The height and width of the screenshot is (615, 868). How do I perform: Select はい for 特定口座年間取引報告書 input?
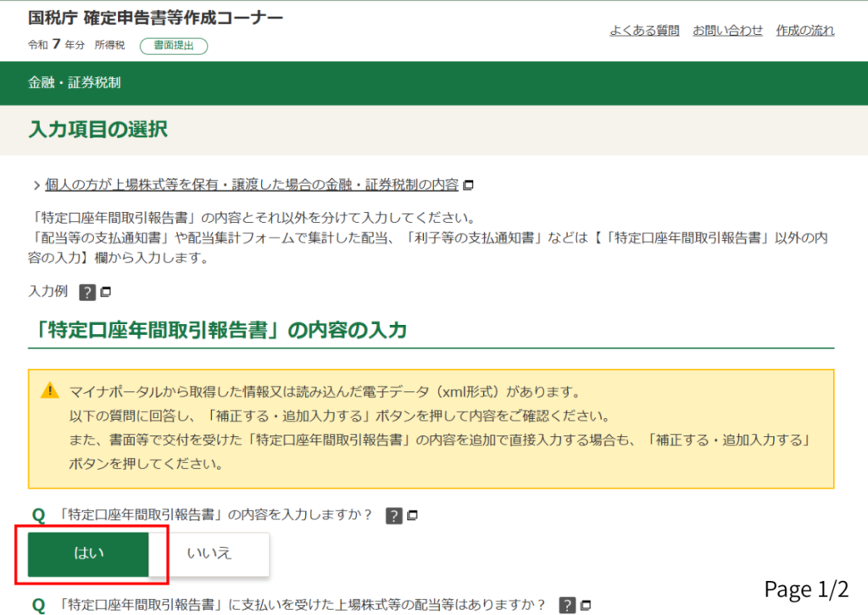(x=88, y=553)
